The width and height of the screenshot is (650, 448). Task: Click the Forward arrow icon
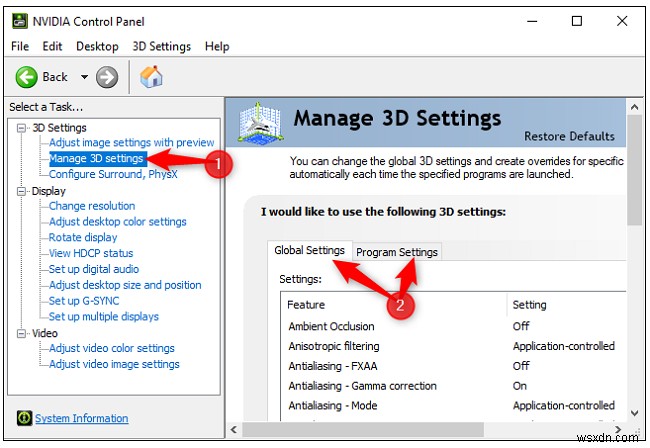[x=107, y=76]
